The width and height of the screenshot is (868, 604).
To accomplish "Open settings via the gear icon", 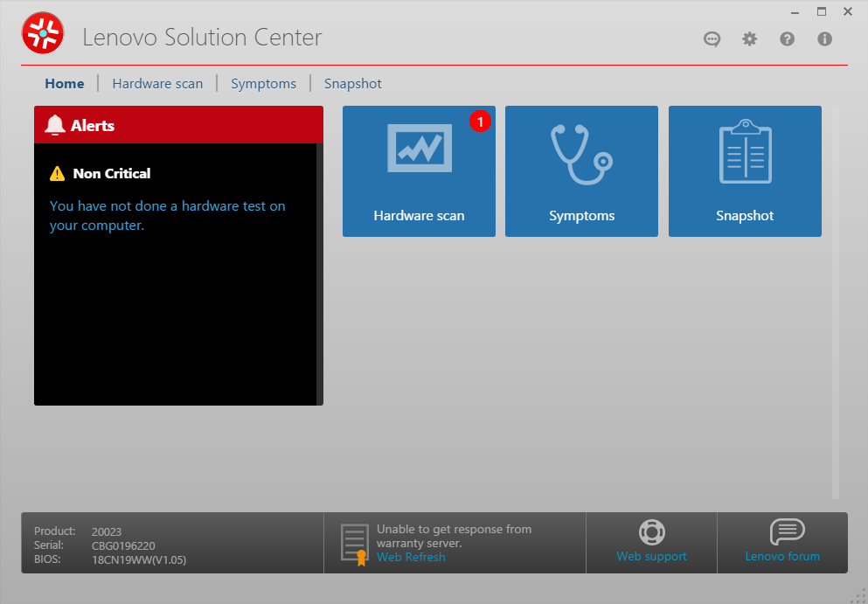I will coord(749,38).
